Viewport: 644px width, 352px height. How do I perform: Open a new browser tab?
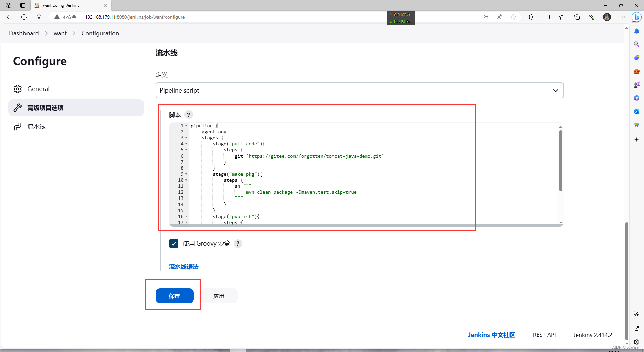(117, 5)
